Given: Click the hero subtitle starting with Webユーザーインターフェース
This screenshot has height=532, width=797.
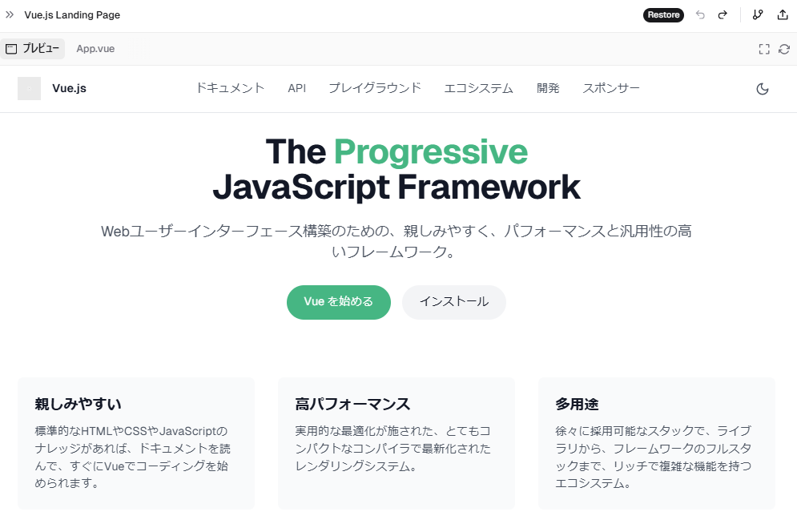Looking at the screenshot, I should point(396,241).
